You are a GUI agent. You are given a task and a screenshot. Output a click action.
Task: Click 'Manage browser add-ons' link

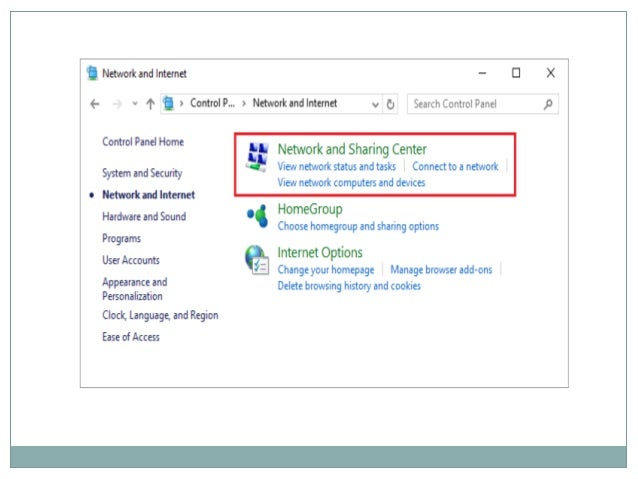coord(441,269)
